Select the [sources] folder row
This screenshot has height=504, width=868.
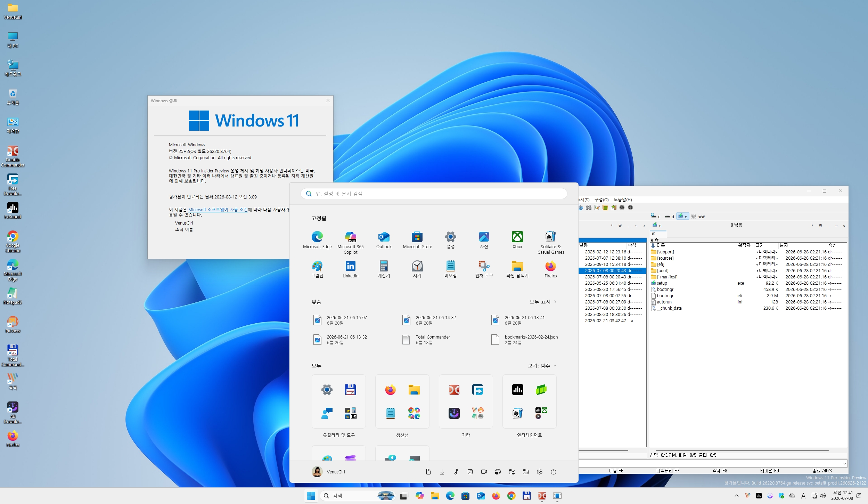[x=748, y=258]
